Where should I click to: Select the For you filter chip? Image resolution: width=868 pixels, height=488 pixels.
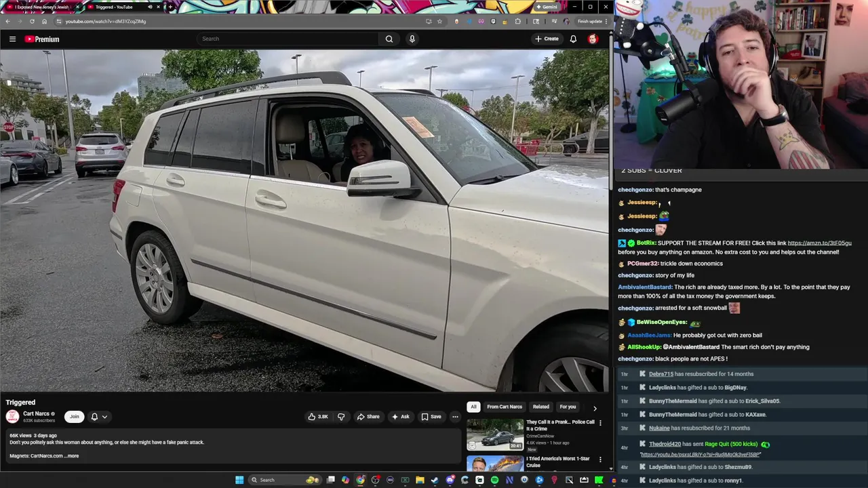(x=568, y=407)
